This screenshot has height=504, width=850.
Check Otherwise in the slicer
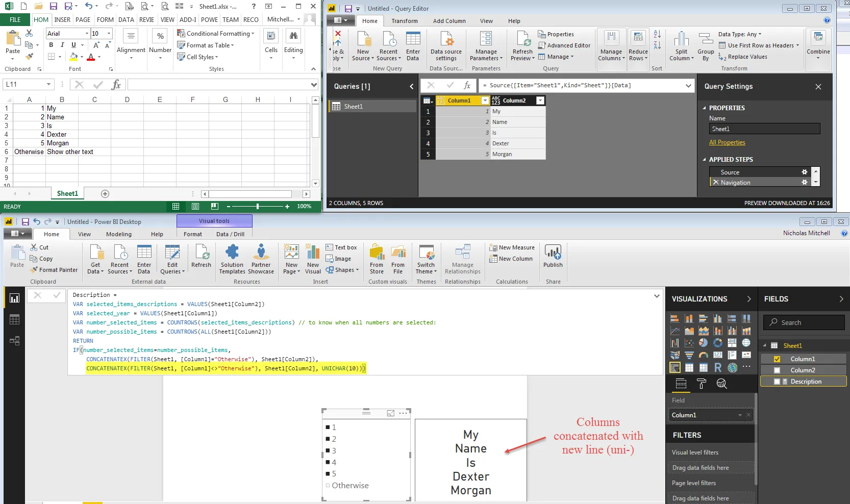click(x=328, y=486)
